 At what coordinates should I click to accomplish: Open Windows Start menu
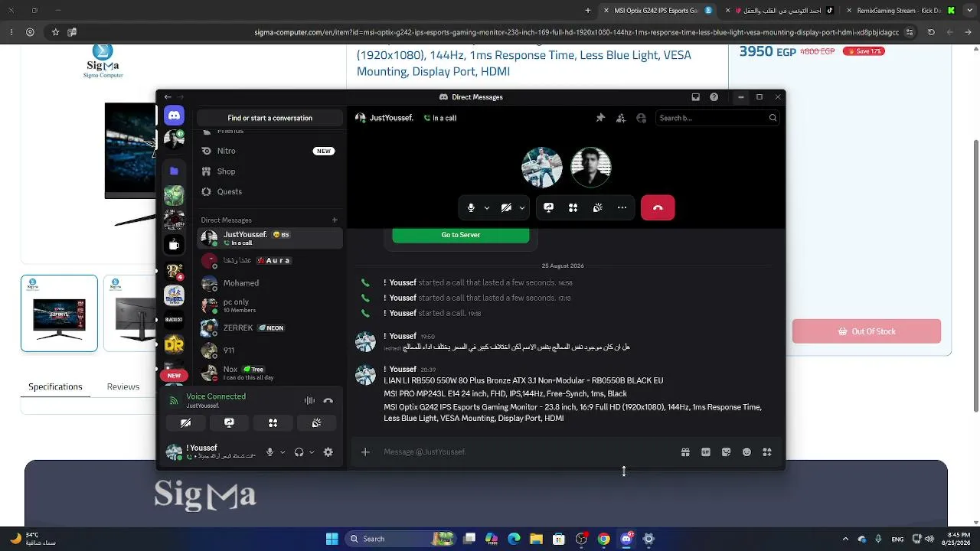pyautogui.click(x=332, y=539)
